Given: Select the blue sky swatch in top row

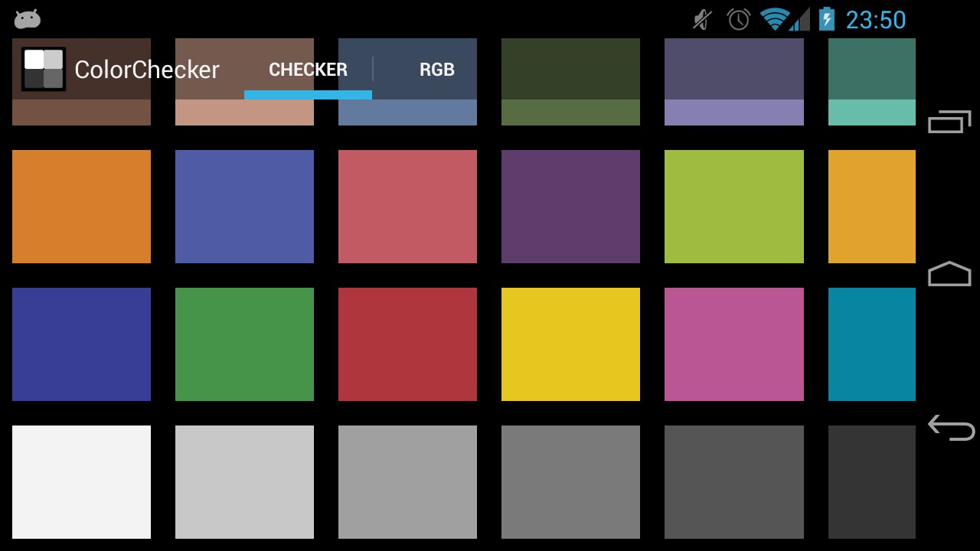Looking at the screenshot, I should (x=407, y=82).
